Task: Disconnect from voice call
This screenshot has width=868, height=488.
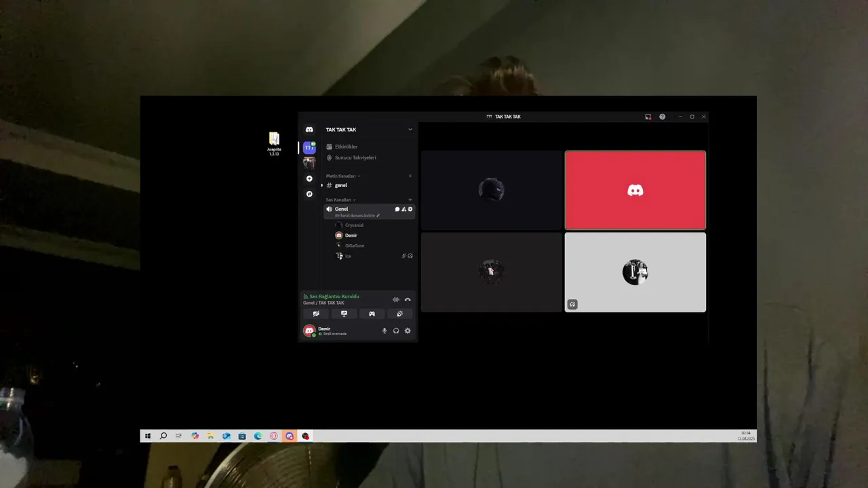Action: 408,300
